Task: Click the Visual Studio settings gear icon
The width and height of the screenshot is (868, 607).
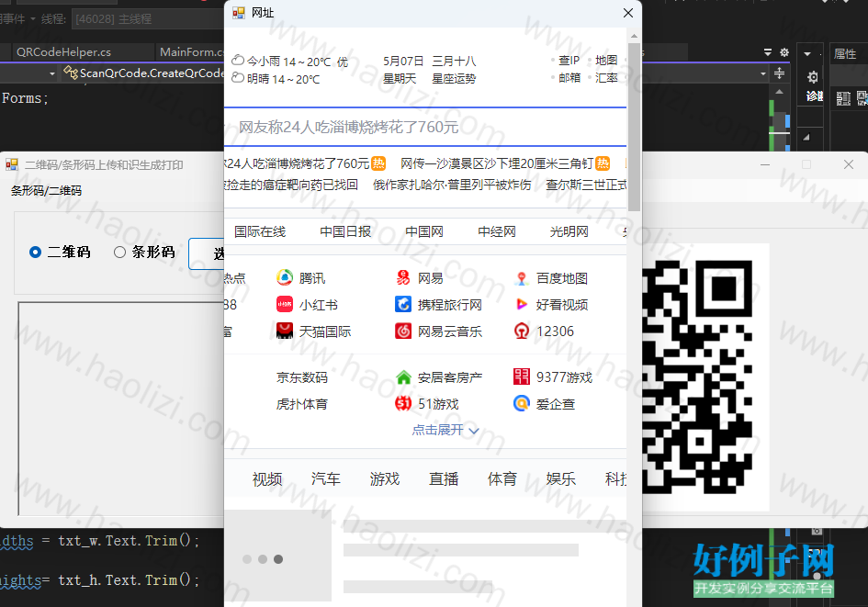Action: click(784, 52)
